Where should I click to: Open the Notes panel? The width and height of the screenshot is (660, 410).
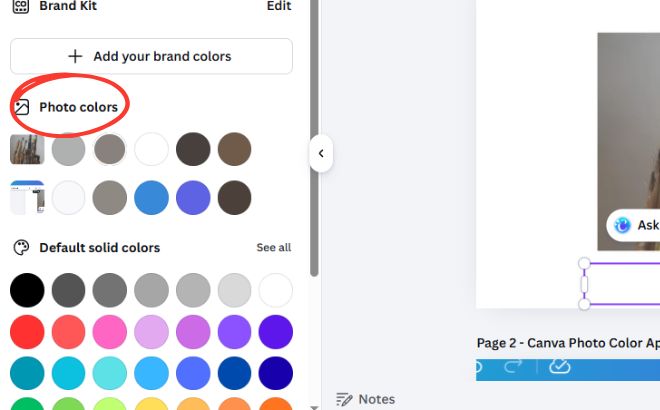pyautogui.click(x=365, y=399)
